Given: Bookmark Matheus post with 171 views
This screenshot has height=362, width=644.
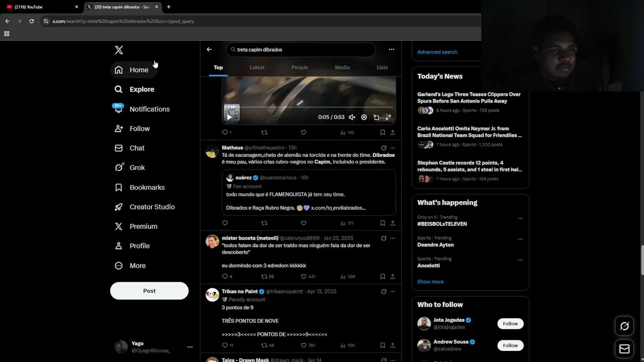Looking at the screenshot, I should click(x=382, y=223).
